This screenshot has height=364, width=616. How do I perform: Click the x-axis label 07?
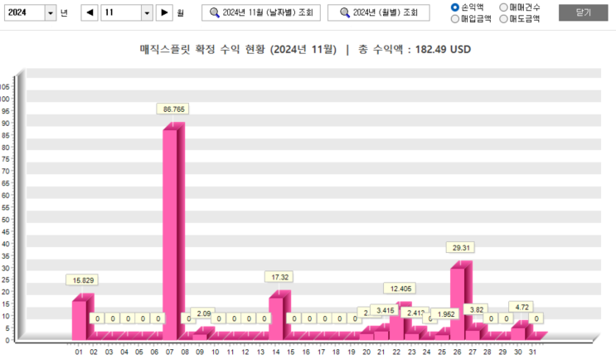[x=169, y=352]
